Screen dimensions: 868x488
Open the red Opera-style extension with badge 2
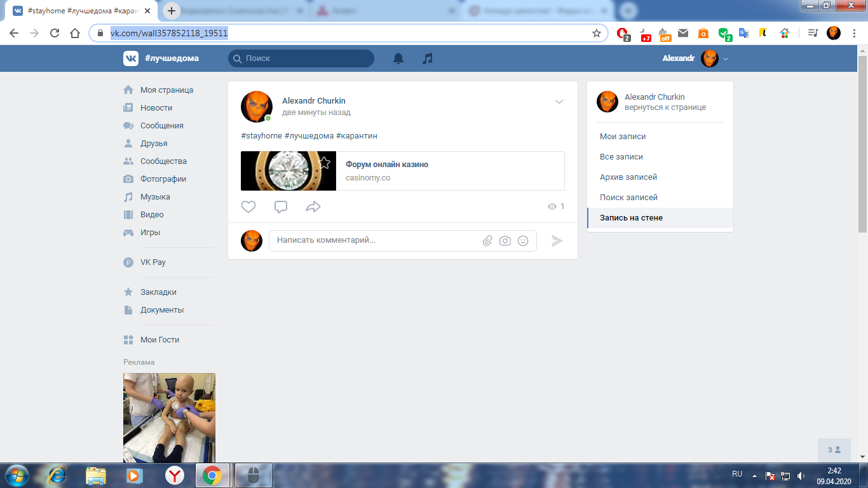(624, 34)
